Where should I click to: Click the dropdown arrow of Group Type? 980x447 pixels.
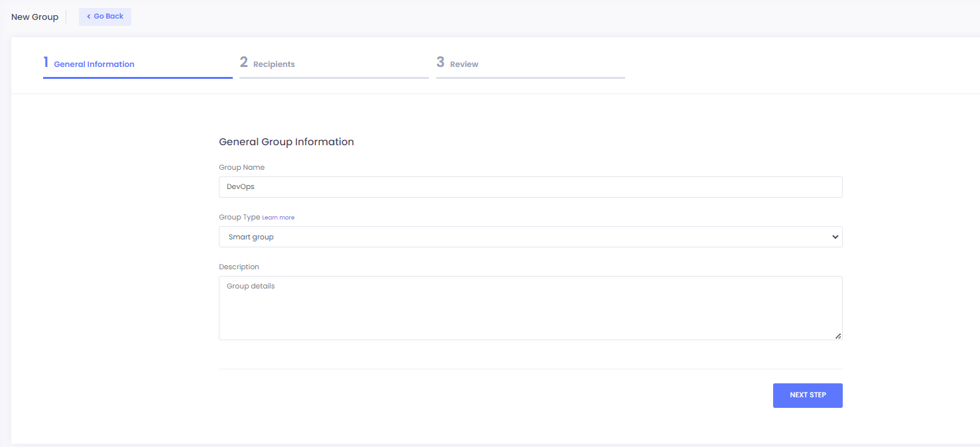pos(835,237)
